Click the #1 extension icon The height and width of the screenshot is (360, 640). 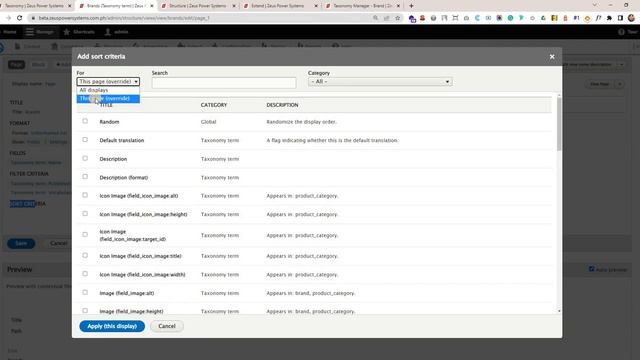tap(576, 18)
